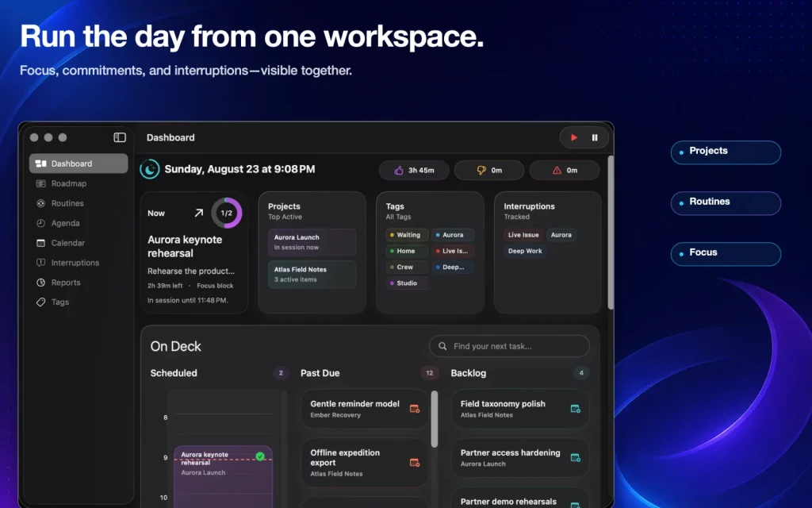Click the Reports pie icon
This screenshot has width=812, height=508.
click(x=41, y=283)
